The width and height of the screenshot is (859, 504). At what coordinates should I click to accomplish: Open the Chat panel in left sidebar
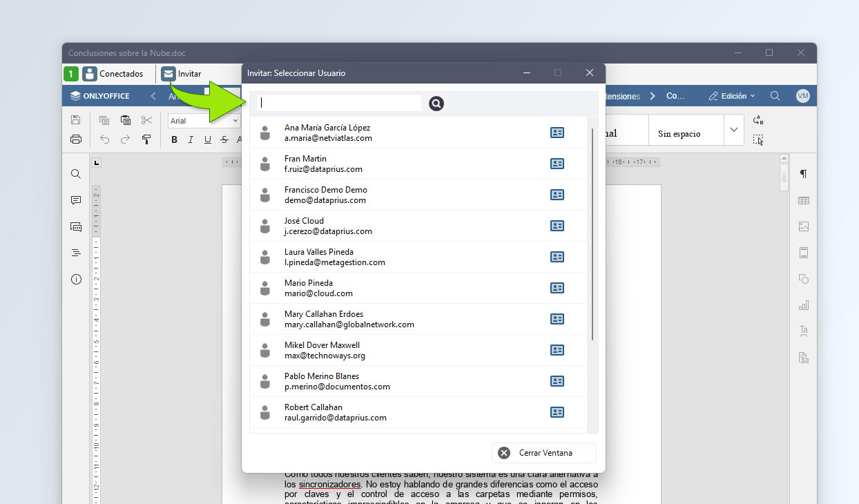76,226
